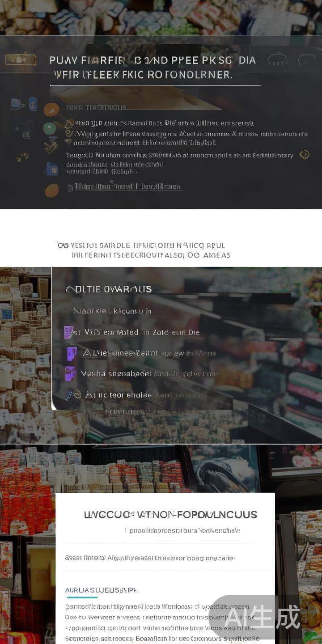The image size is (322, 644).
Task: Select the orange circle swatch by TOUR heading
Action: [51, 109]
